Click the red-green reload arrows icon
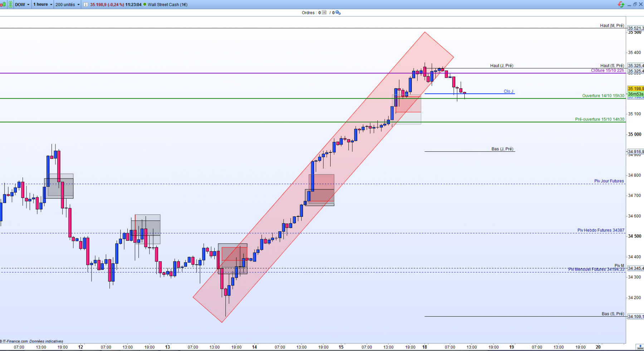This screenshot has height=351, width=644. click(621, 4)
